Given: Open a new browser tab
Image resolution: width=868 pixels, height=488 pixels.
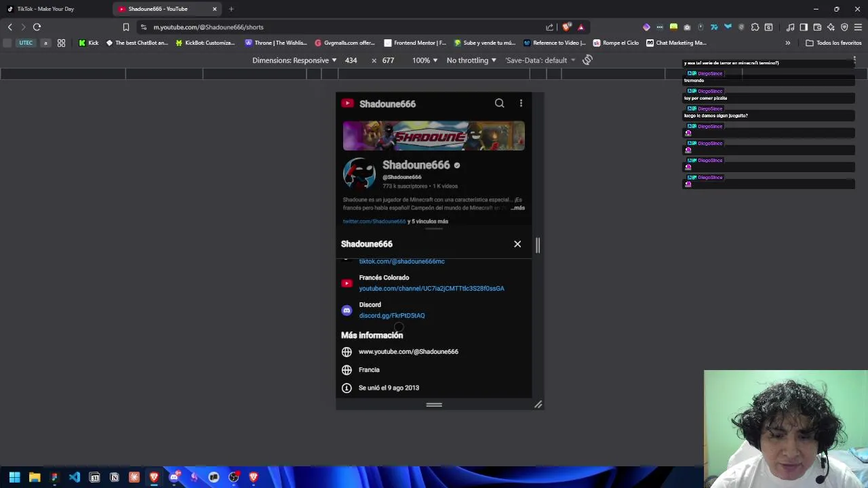Looking at the screenshot, I should tap(231, 9).
